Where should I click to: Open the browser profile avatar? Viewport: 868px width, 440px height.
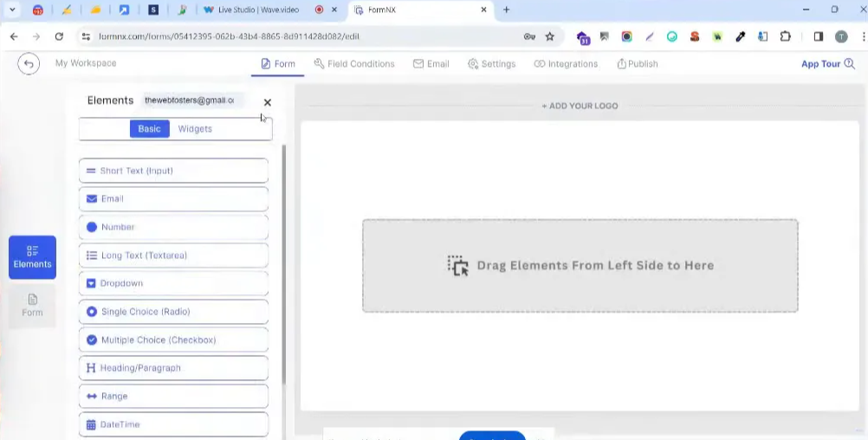pos(841,36)
